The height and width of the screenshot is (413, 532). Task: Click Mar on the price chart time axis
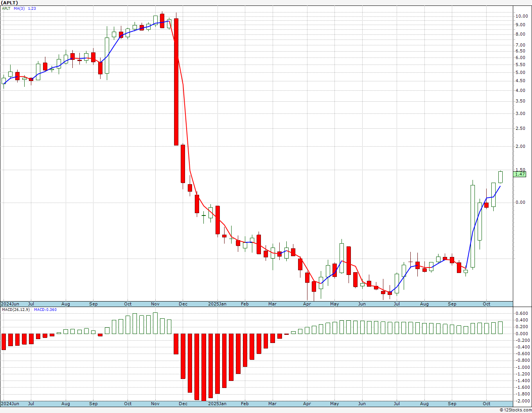pos(272,304)
